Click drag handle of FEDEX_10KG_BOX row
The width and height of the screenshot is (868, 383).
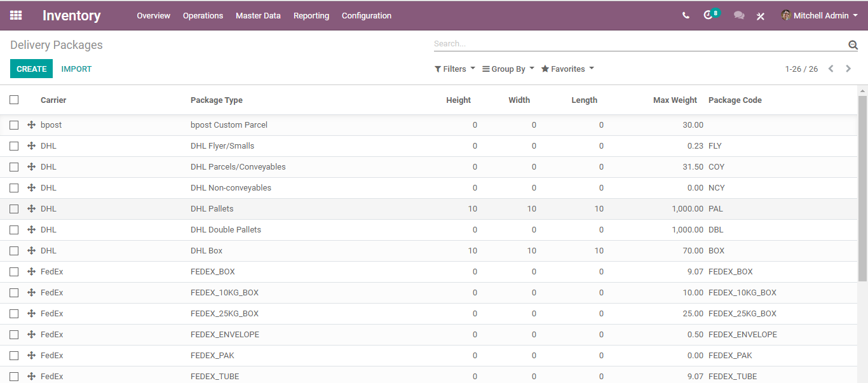coord(31,293)
